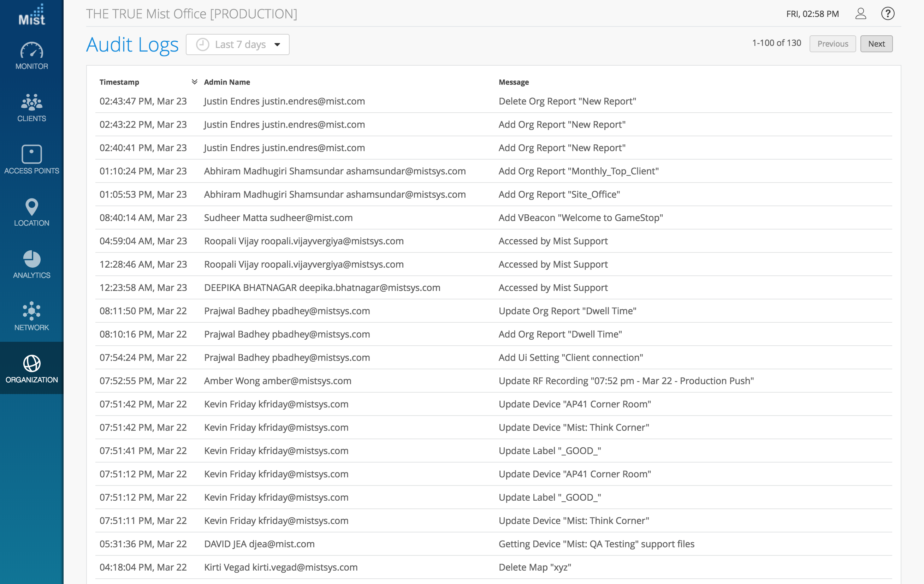924x584 pixels.
Task: Click the Timestamp column header
Action: click(x=119, y=82)
